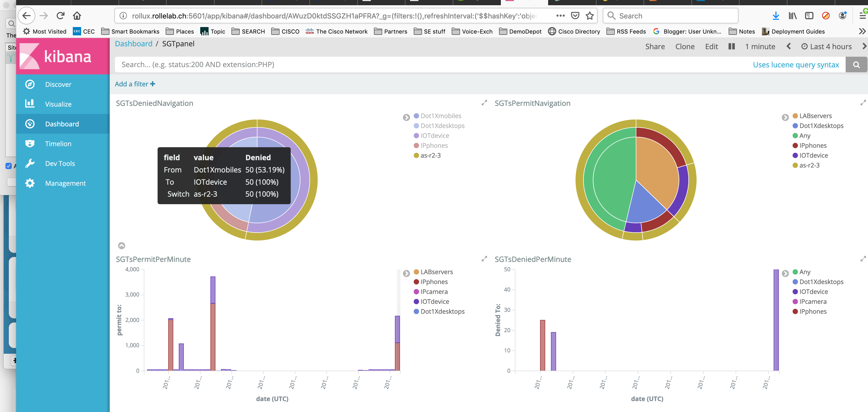The height and width of the screenshot is (412, 868).
Task: Click the magnifier search submit button
Action: 856,65
